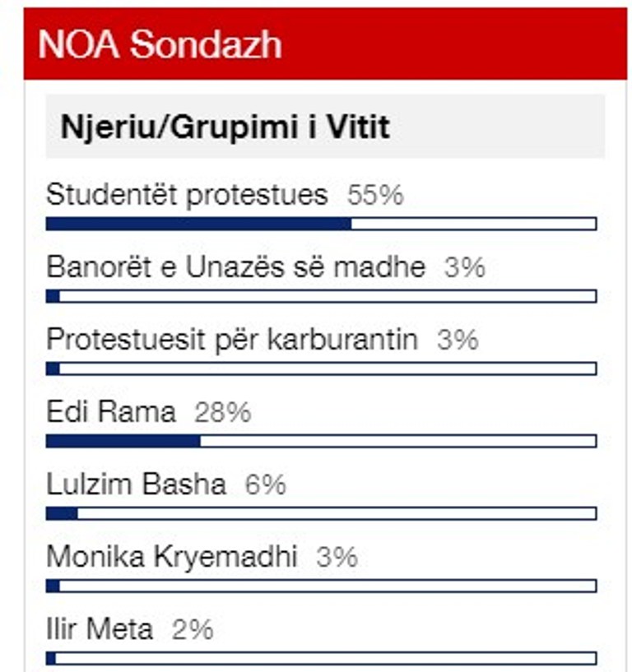Click the Monika Kryemadhi progress bar
This screenshot has width=632, height=672.
[x=321, y=586]
